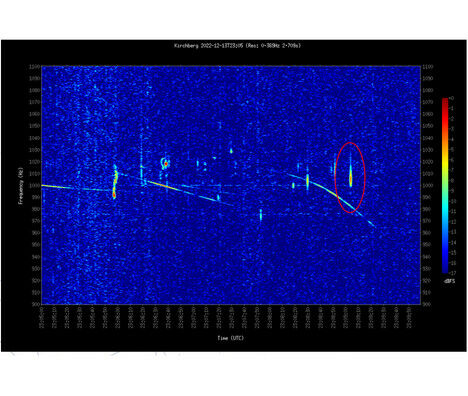This screenshot has width=468, height=396.
Task: Click the 1000 tick on right frequency axis
Action: 428,185
